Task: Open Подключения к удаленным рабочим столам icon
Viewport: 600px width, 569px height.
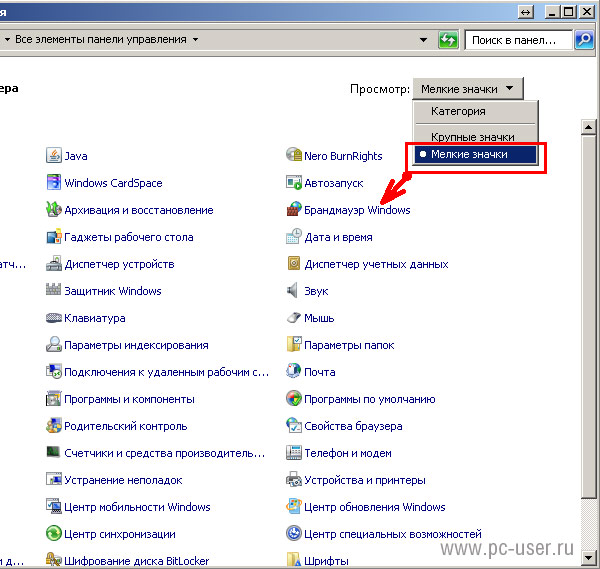Action: [54, 372]
